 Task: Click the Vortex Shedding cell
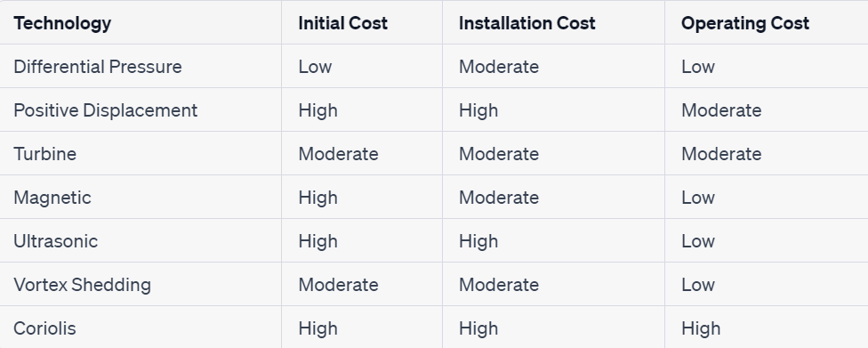pyautogui.click(x=82, y=285)
